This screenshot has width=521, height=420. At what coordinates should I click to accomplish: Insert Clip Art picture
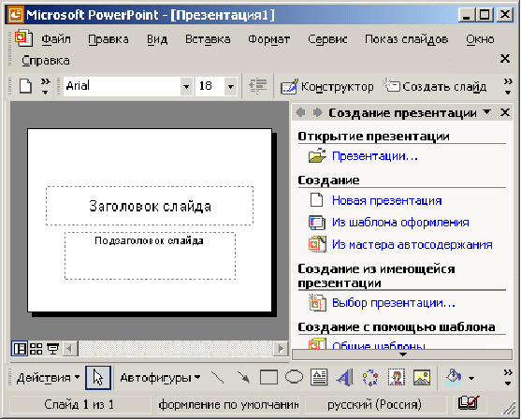pyautogui.click(x=396, y=378)
